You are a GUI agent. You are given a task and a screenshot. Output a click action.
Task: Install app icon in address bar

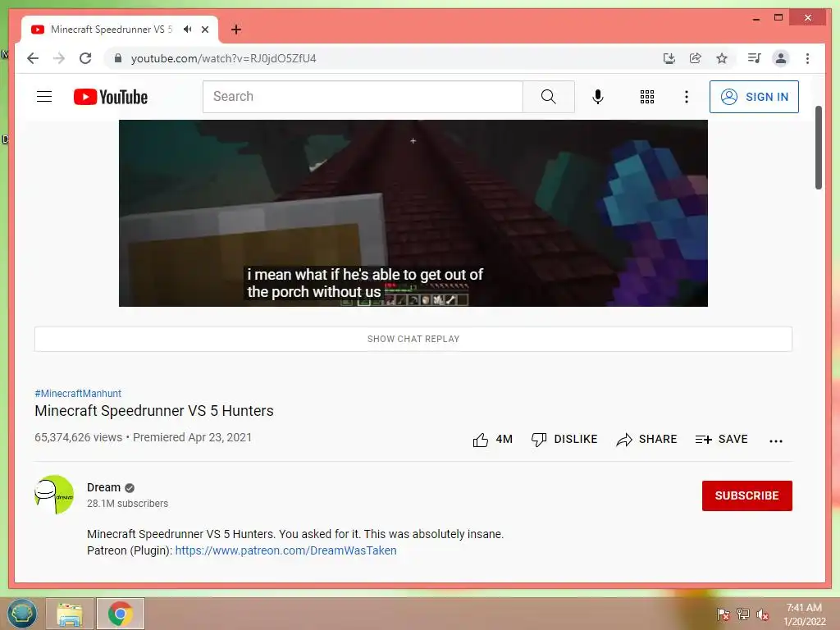pos(669,58)
